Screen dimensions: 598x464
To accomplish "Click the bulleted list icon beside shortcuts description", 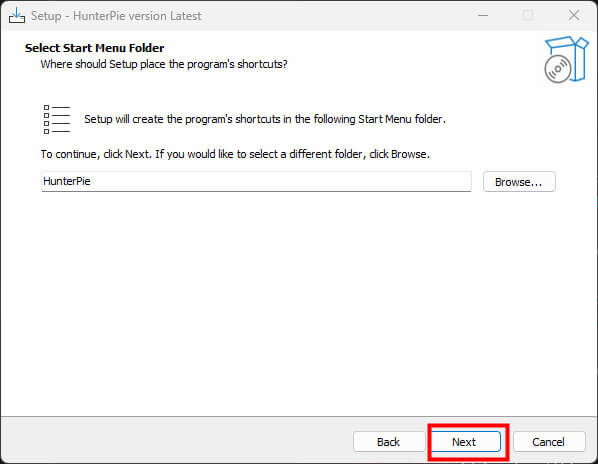I will point(57,120).
